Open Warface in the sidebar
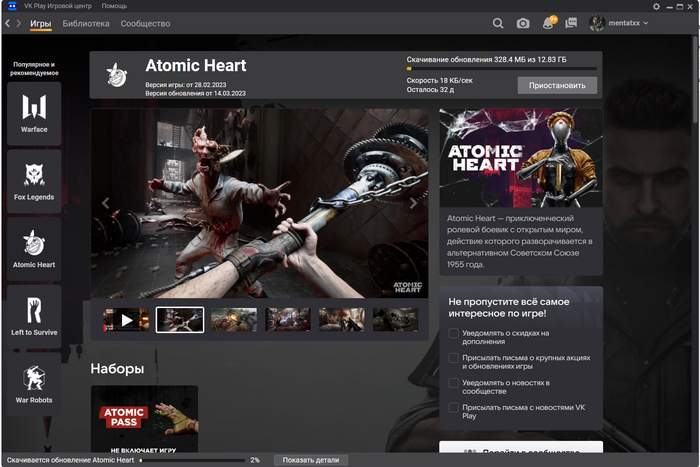 (x=34, y=113)
